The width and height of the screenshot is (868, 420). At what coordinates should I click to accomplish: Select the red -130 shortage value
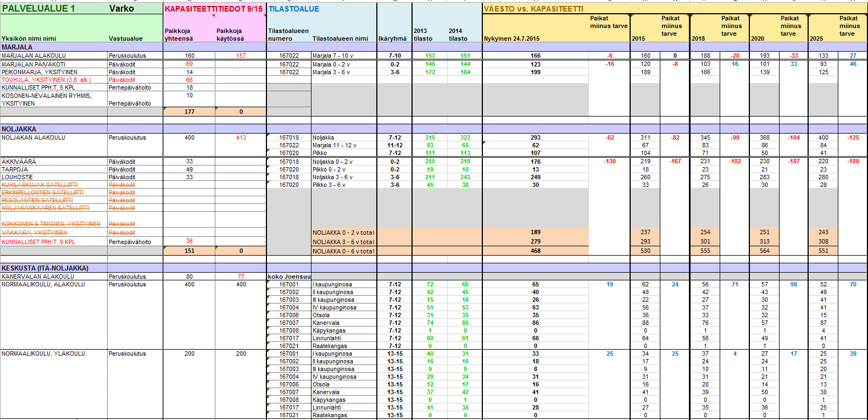(610, 161)
